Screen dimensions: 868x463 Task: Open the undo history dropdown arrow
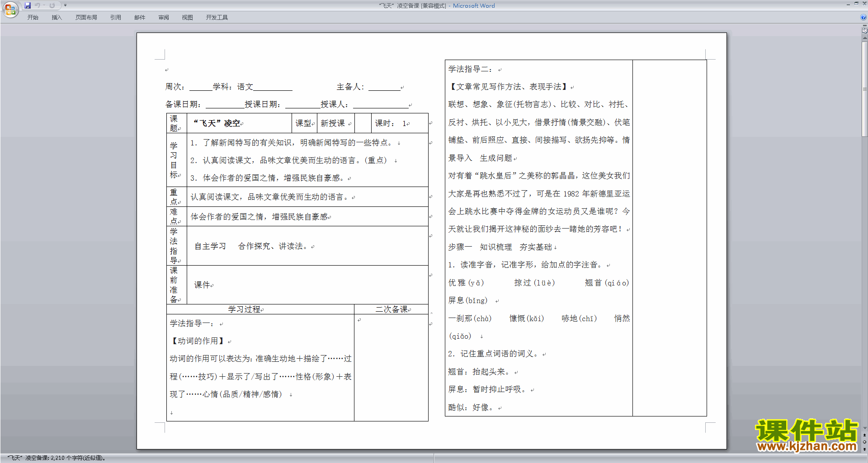44,5
